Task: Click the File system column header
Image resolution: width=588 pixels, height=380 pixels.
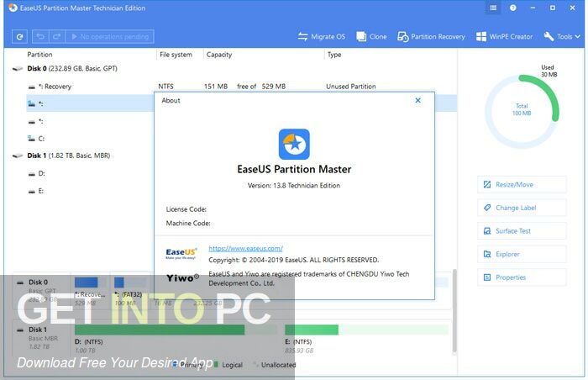Action: pyautogui.click(x=176, y=55)
